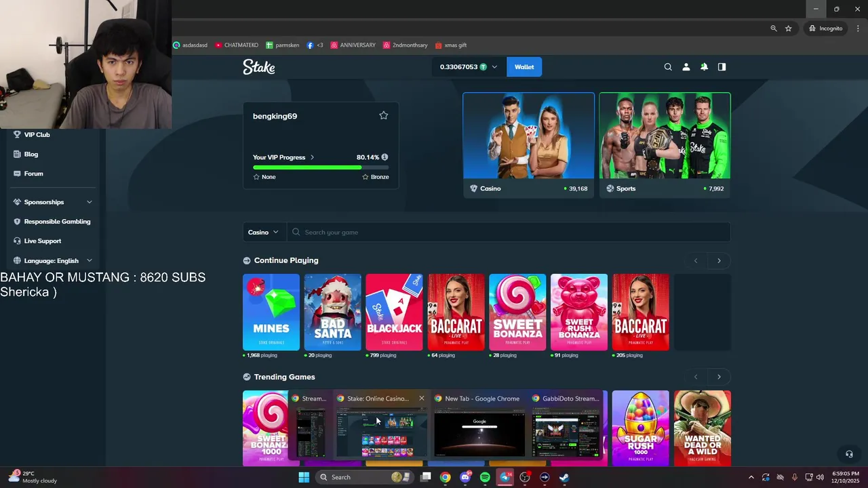Open the Sports banner card
The height and width of the screenshot is (488, 868).
tap(665, 145)
